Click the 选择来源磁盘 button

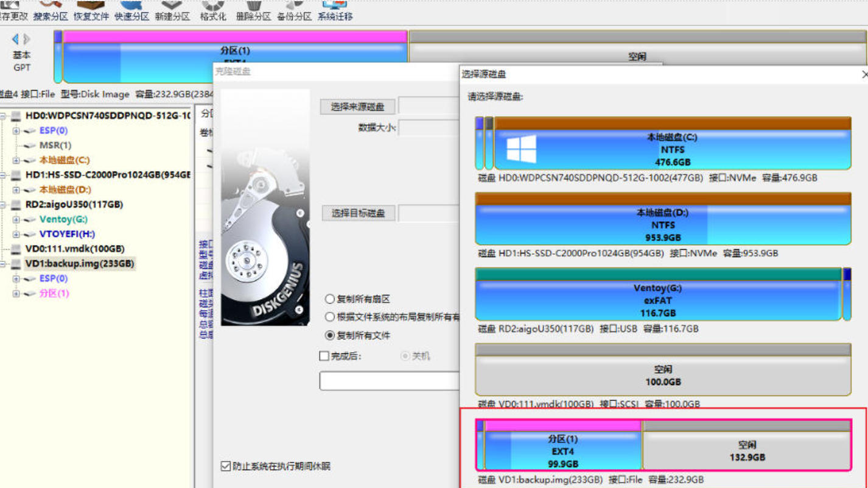tap(358, 107)
